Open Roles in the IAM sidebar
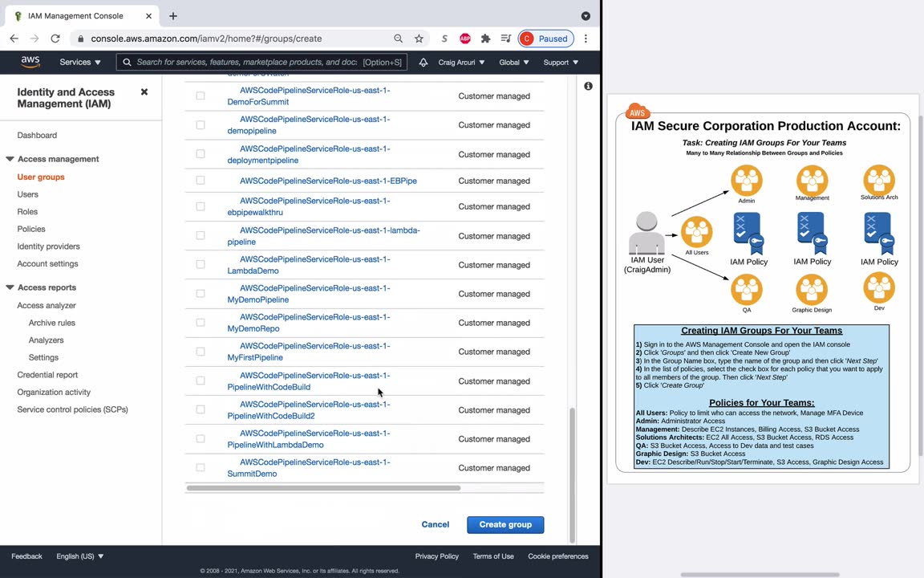 pyautogui.click(x=27, y=212)
